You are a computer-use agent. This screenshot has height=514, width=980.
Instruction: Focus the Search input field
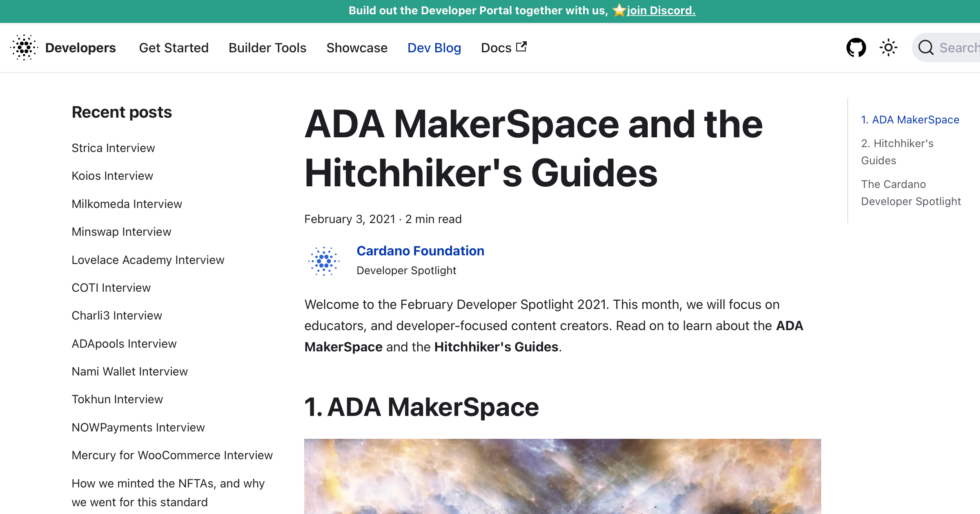coord(946,48)
